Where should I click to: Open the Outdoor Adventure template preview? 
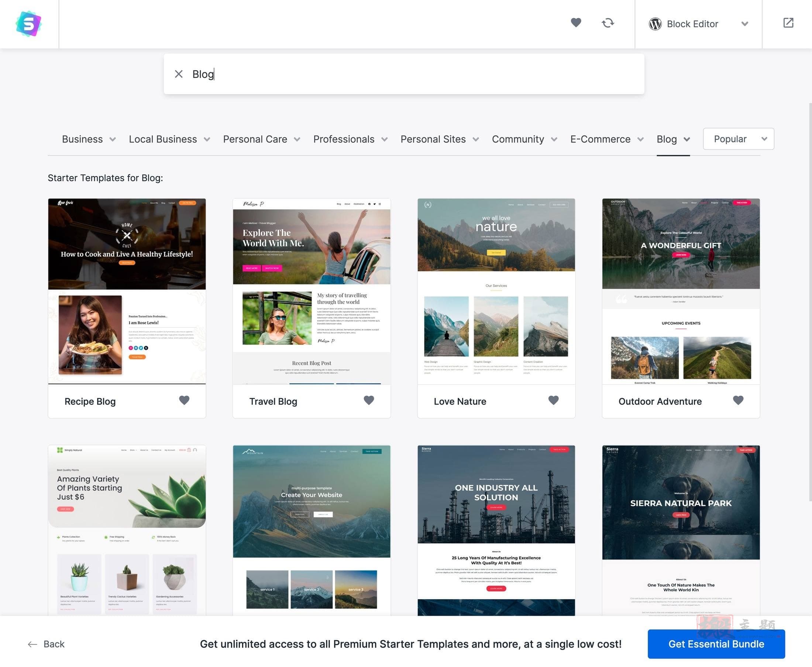click(681, 291)
